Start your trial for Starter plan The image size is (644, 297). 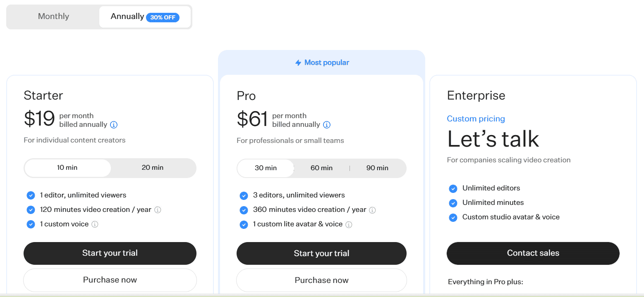tap(110, 253)
